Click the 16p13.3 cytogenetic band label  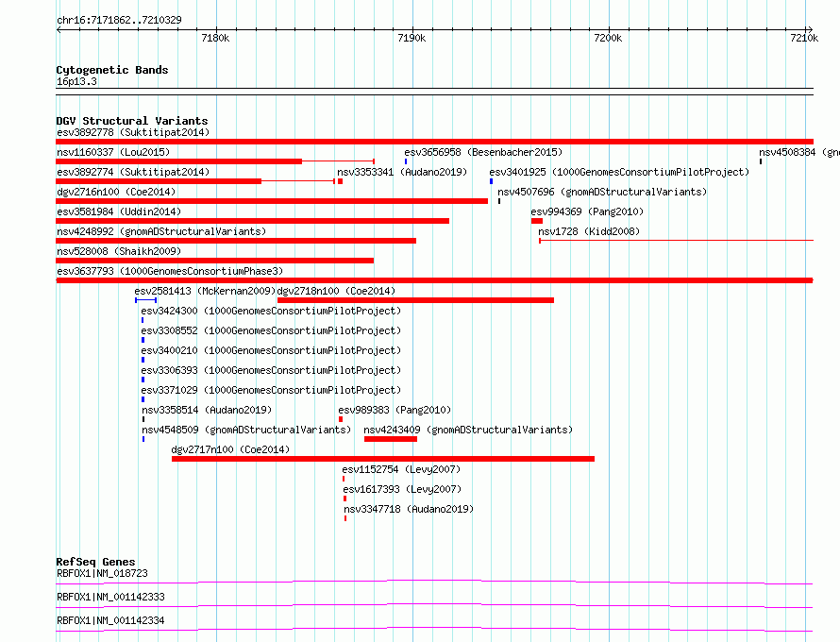pos(76,81)
